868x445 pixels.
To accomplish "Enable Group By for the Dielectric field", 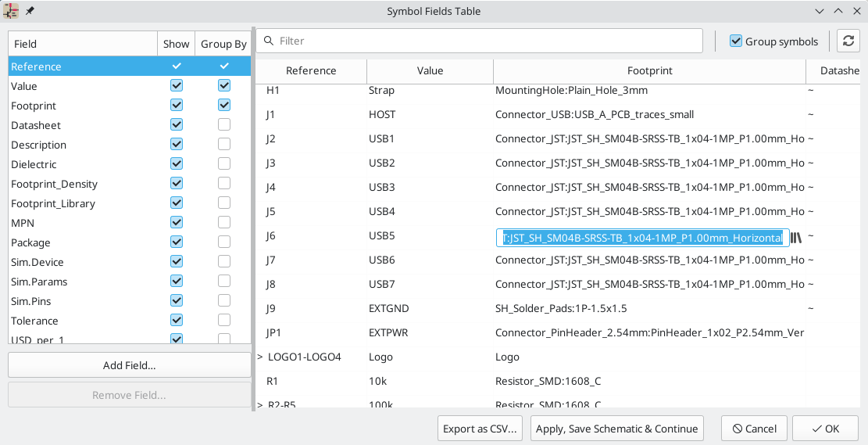I will click(223, 164).
